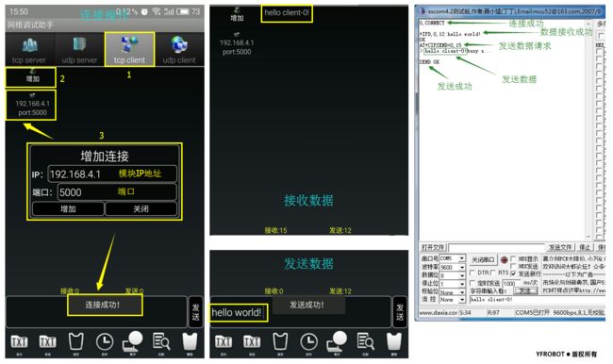Confirm 增加 inside the 增加连接 dialog

[68, 208]
